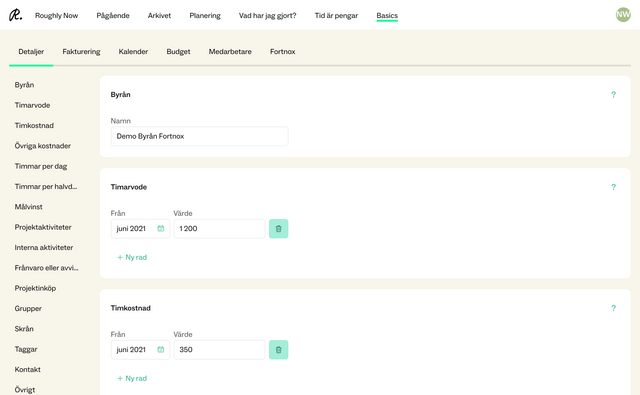Switch to the Budget tab
Screen dimensions: 640x395
[x=178, y=52]
